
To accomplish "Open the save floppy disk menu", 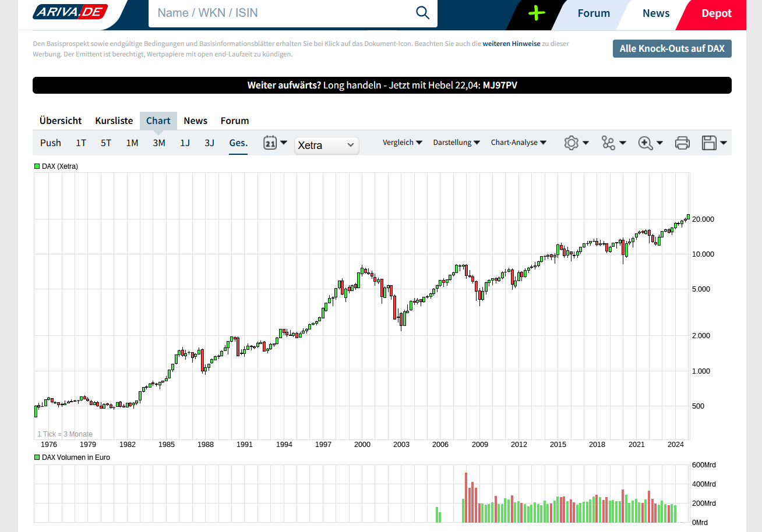I will click(x=714, y=143).
